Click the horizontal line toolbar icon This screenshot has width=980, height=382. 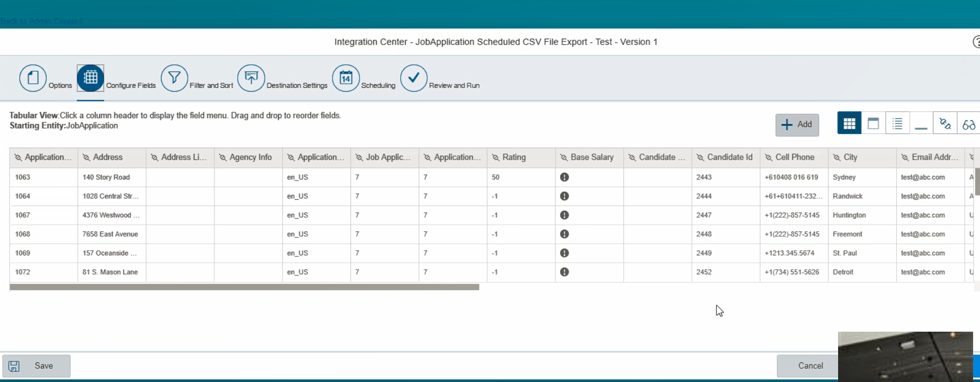click(x=921, y=123)
